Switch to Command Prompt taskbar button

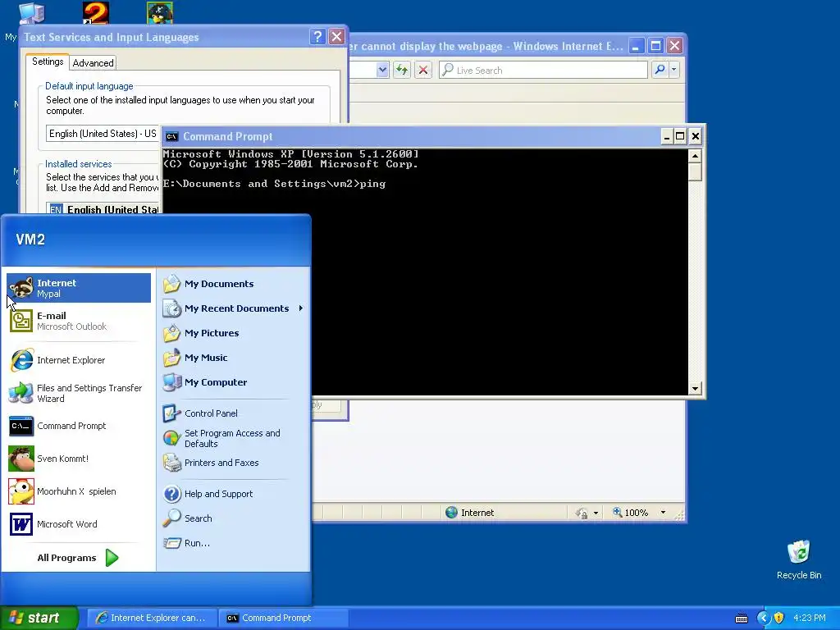click(283, 618)
